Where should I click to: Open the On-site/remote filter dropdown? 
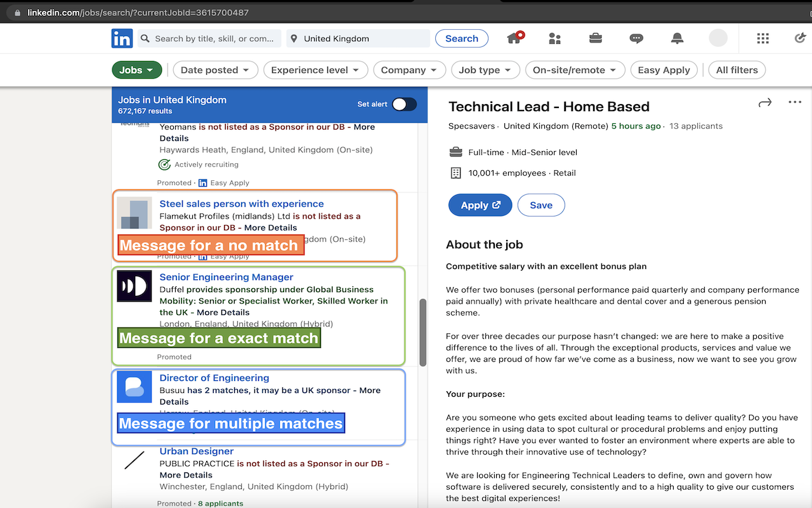click(x=575, y=70)
